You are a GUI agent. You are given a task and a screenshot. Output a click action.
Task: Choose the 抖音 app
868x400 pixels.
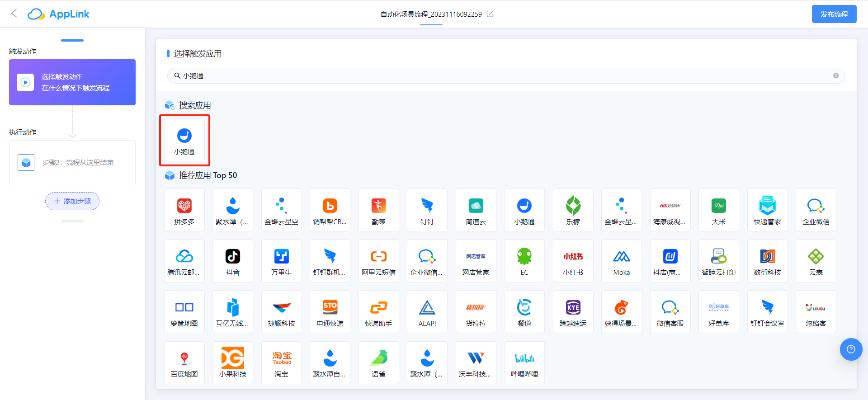click(x=233, y=261)
